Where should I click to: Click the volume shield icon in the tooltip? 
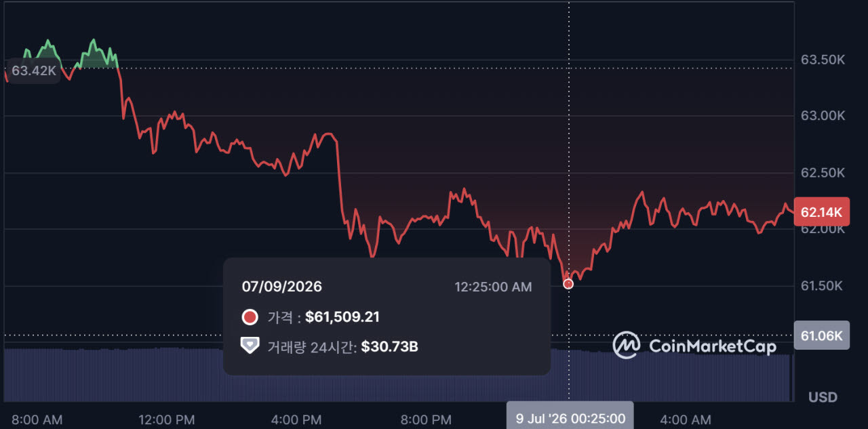250,346
